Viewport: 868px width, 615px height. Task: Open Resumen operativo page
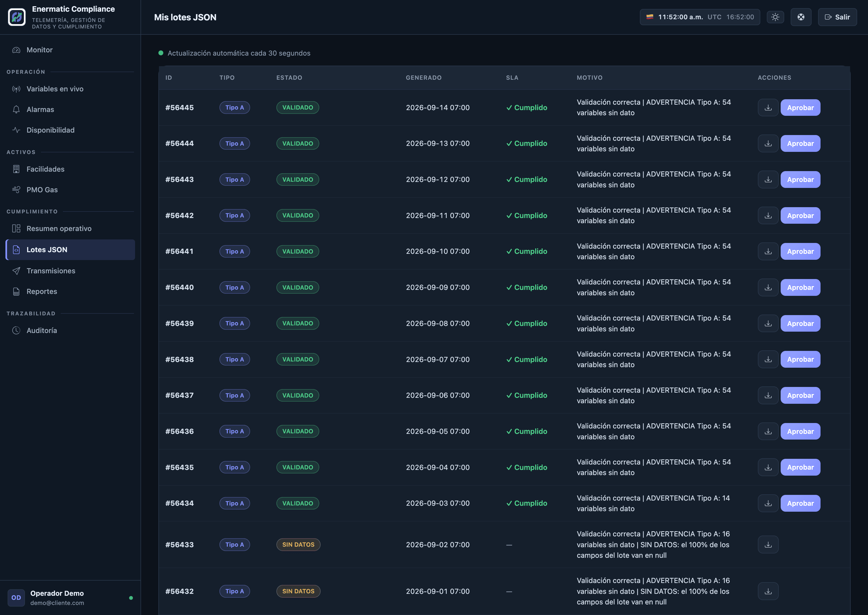71,229
